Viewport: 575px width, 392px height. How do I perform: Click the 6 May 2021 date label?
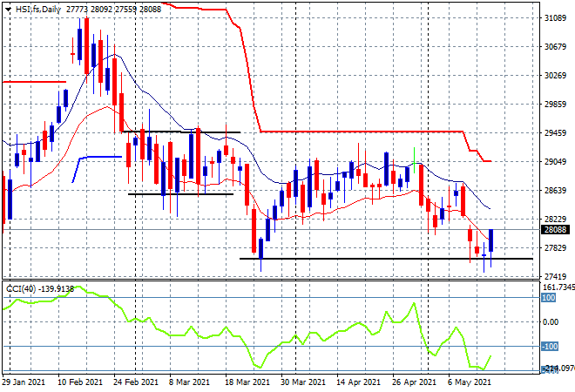click(x=470, y=382)
